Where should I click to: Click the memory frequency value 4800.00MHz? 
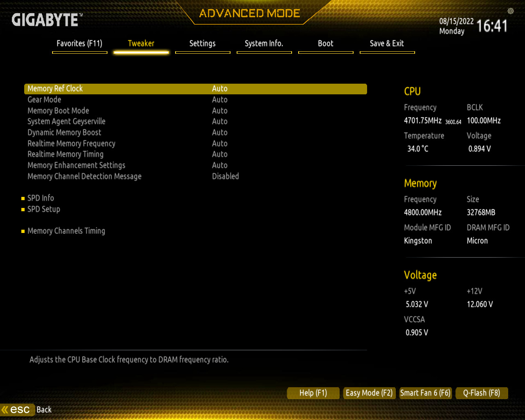coord(423,212)
